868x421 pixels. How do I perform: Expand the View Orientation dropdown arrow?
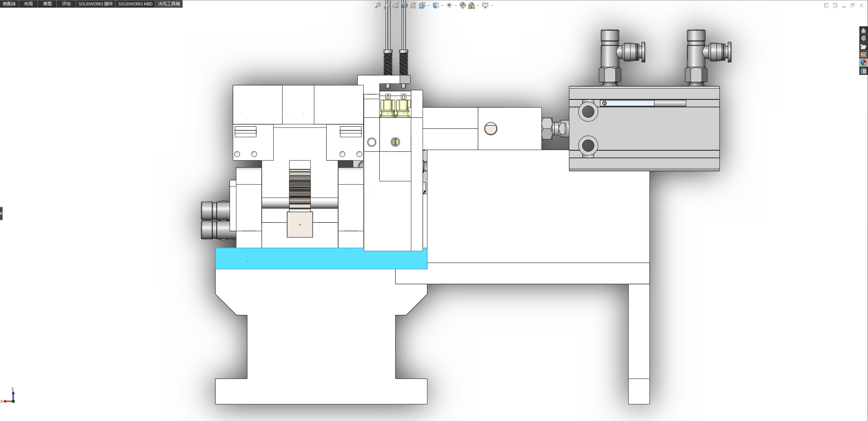click(429, 5)
